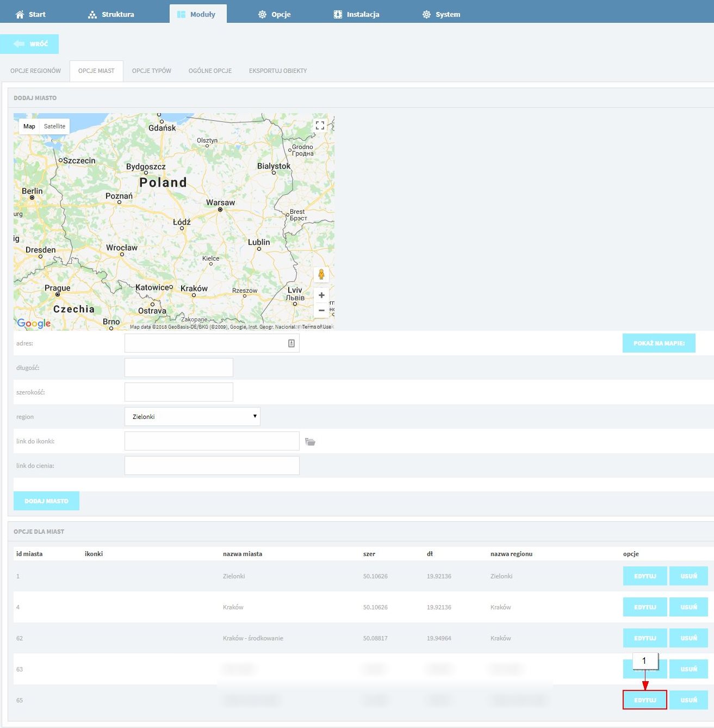Click EDYTUJ for Kraków id 4 row

pos(645,607)
